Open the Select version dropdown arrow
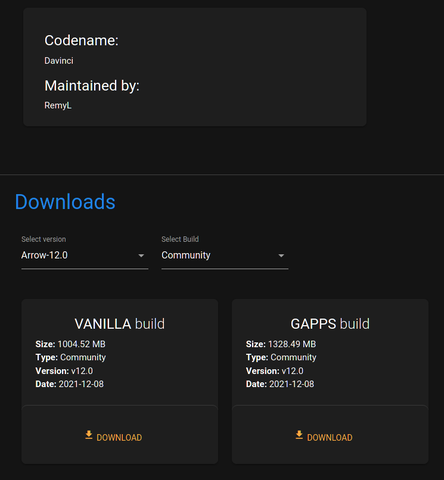444x480 pixels. [x=141, y=256]
